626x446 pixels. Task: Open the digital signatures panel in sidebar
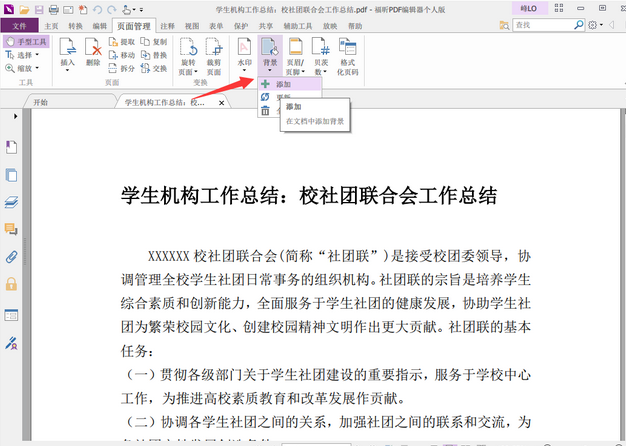tap(11, 343)
